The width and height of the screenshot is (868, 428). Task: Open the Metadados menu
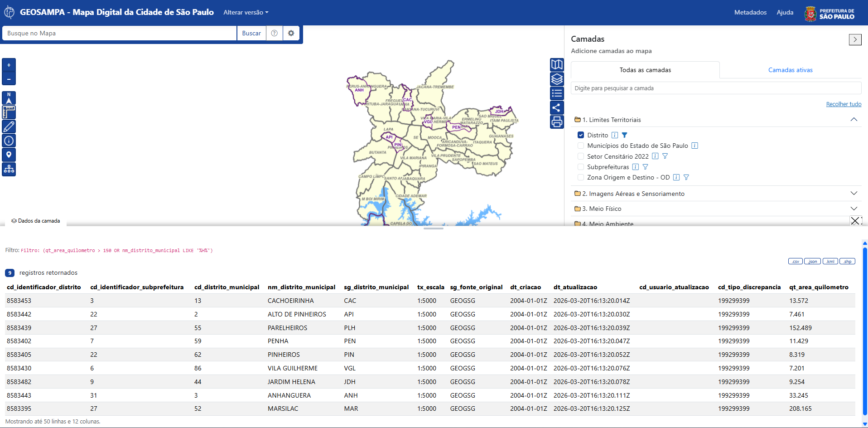(750, 12)
